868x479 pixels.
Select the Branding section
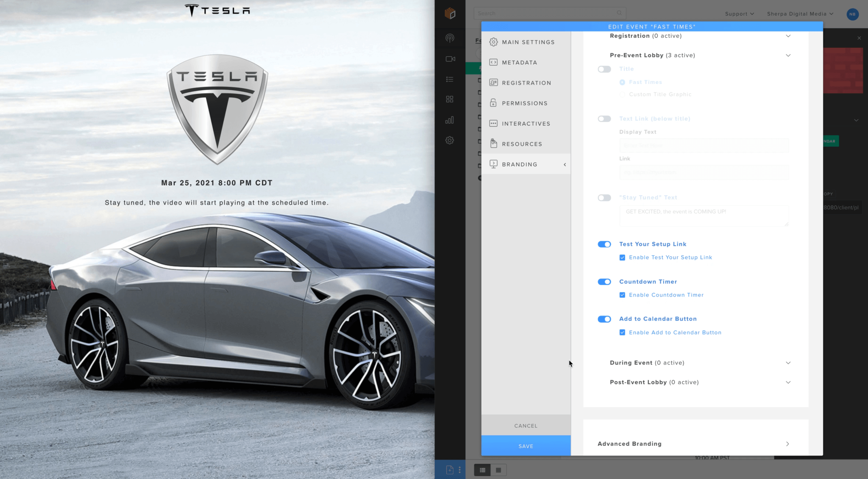pyautogui.click(x=526, y=164)
